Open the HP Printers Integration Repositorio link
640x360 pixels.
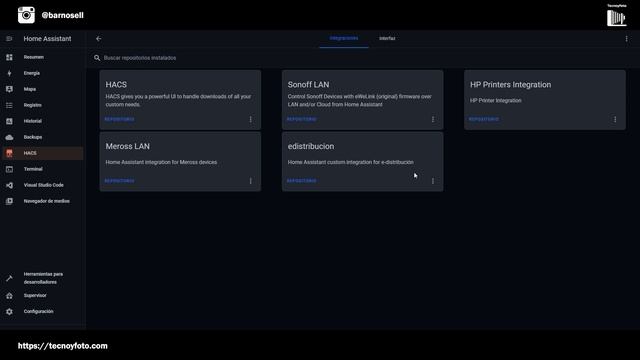(484, 119)
